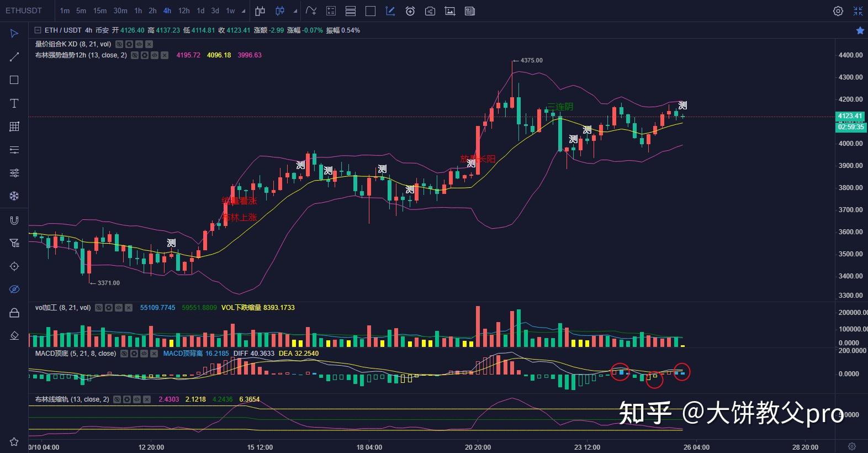Open the ETHUSDT symbol selector
The width and height of the screenshot is (868, 453).
24,11
